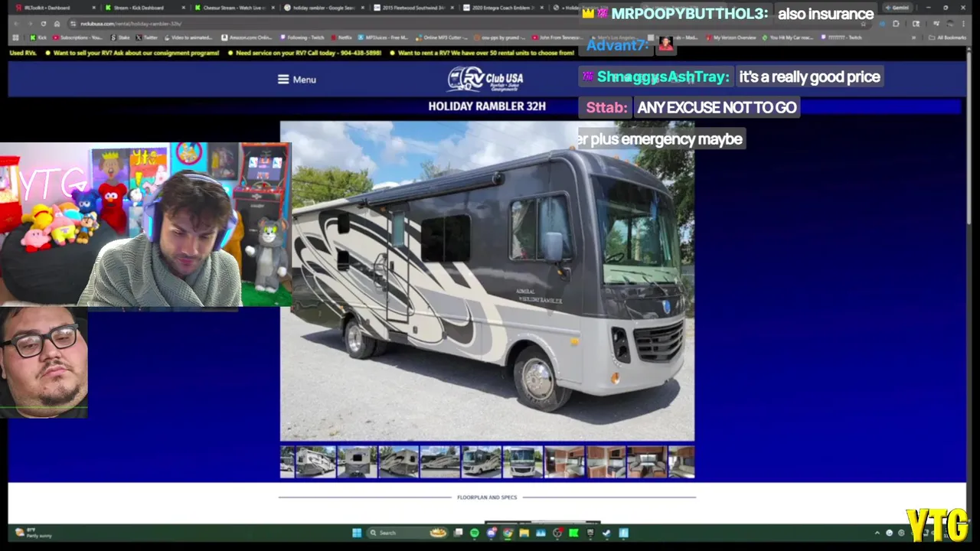Viewport: 980px width, 551px height.
Task: Select the interior dinette seating thumbnail
Action: [646, 462]
